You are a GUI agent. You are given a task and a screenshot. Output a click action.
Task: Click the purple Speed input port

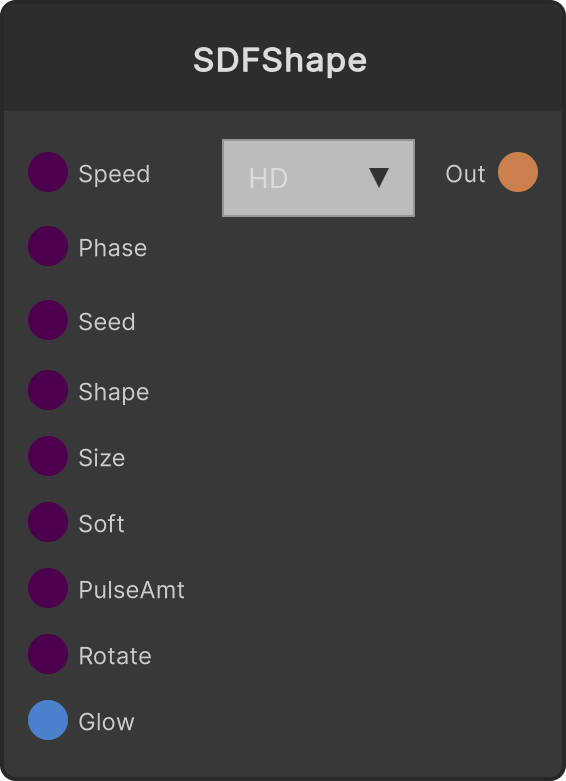coord(48,172)
